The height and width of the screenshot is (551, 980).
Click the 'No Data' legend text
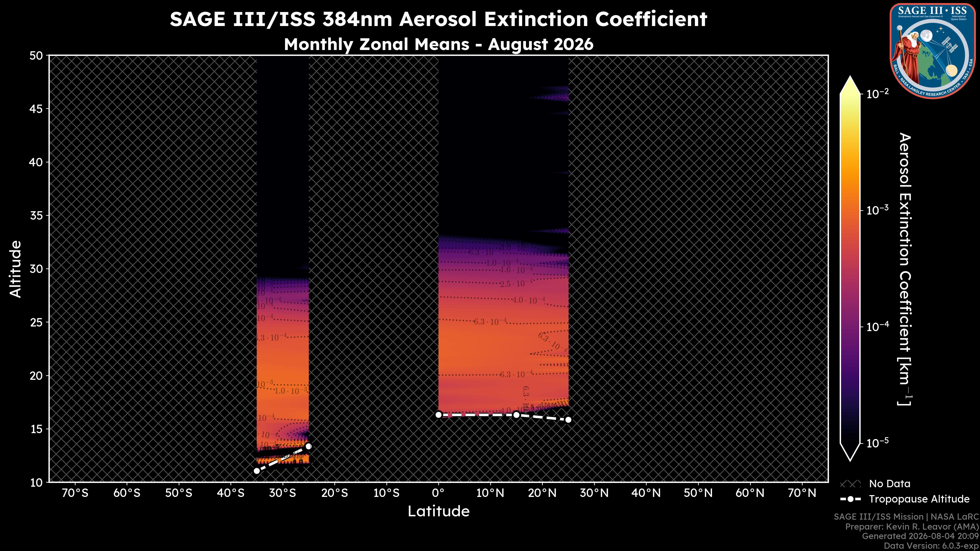click(889, 484)
